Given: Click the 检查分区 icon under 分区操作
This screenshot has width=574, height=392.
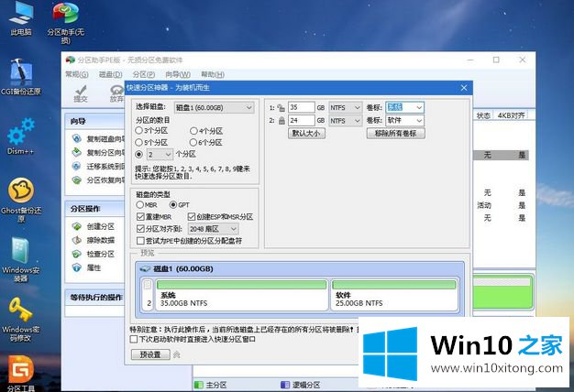Looking at the screenshot, I should (76, 254).
